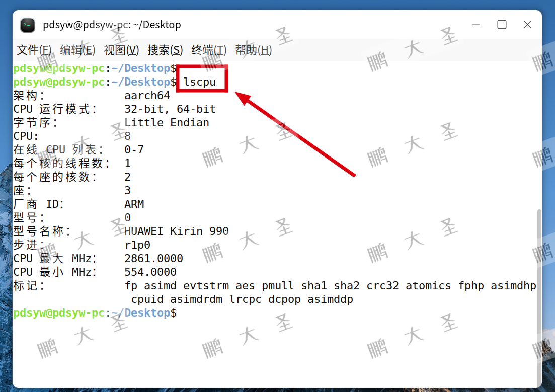Click the typed command lscpu

coord(200,82)
